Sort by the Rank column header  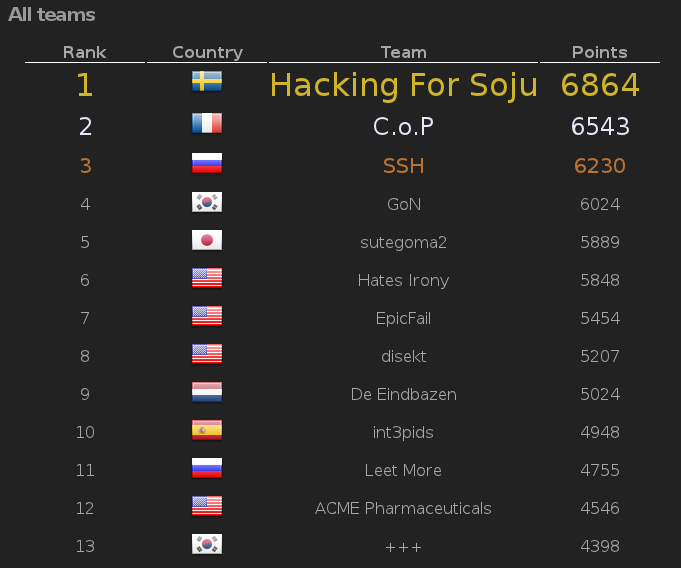tap(85, 52)
